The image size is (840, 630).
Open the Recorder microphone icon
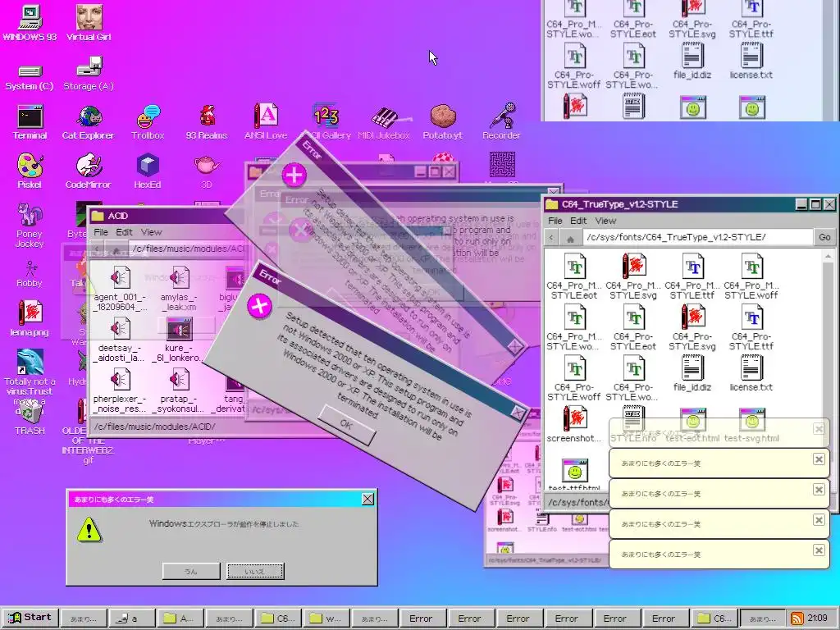click(501, 122)
